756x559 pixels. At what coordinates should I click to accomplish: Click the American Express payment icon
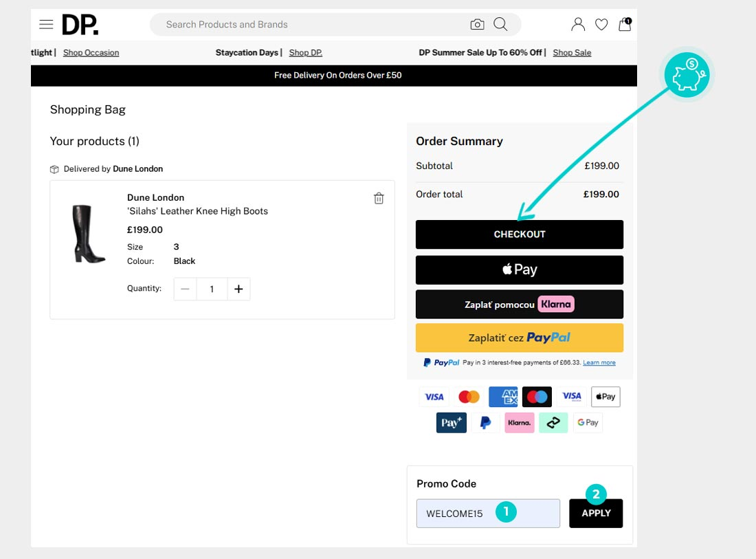[503, 397]
